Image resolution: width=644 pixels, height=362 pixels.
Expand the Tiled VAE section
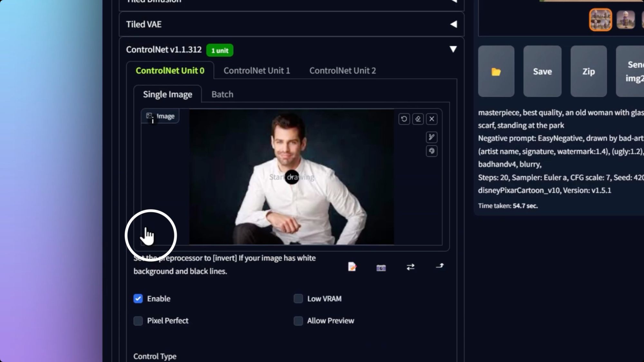click(x=453, y=24)
